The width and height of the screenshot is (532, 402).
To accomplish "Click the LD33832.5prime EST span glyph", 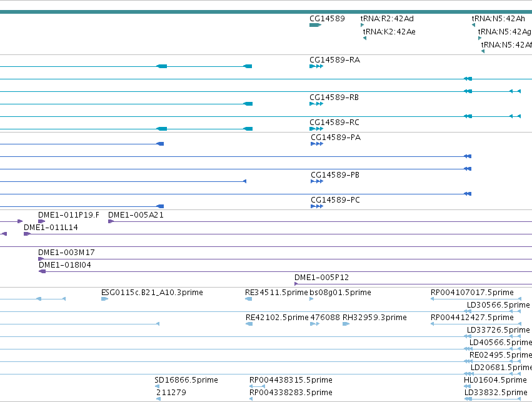I will tap(493, 399).
